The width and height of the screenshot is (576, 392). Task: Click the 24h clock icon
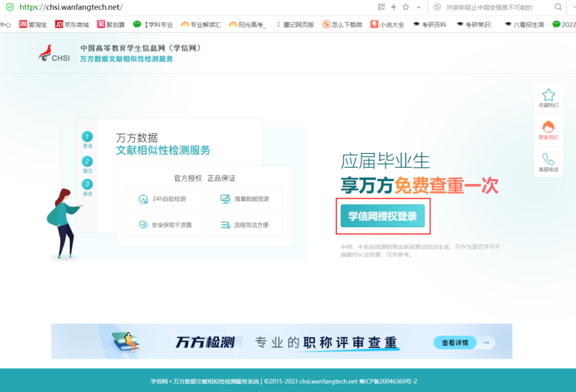click(143, 199)
